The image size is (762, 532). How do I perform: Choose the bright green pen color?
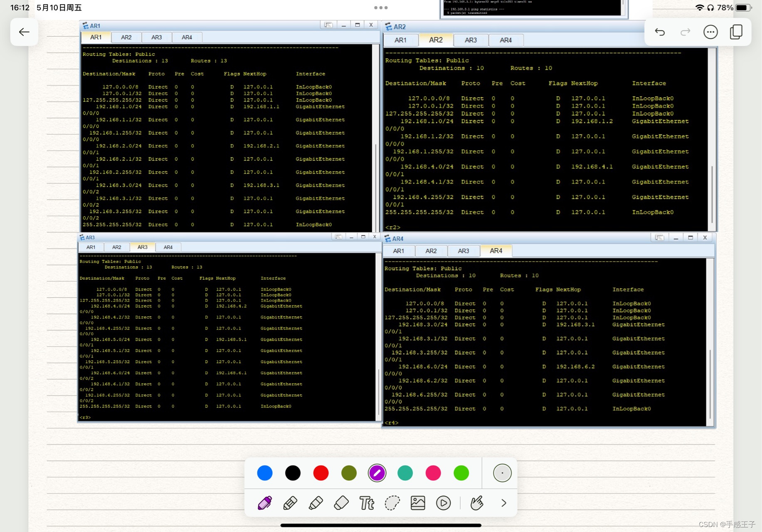point(461,473)
